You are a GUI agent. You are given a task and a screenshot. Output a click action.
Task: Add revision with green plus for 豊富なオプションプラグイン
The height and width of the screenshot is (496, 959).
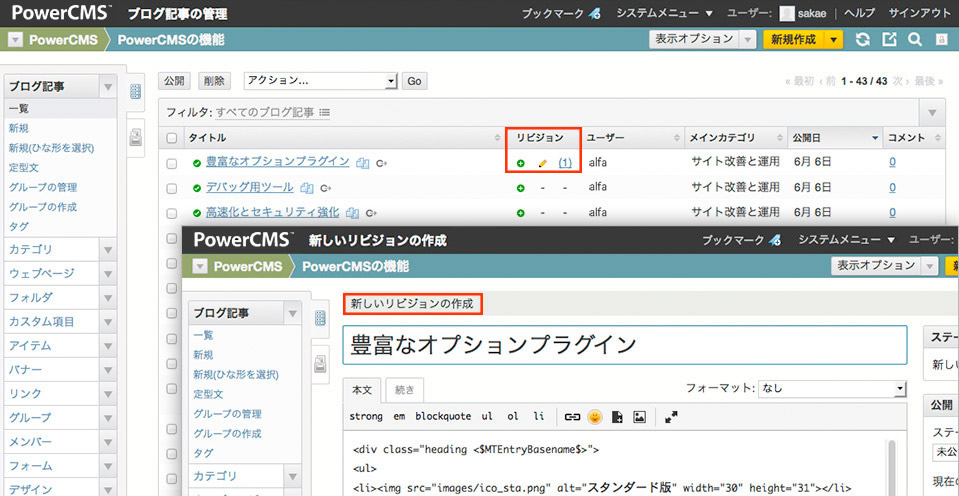[x=520, y=163]
